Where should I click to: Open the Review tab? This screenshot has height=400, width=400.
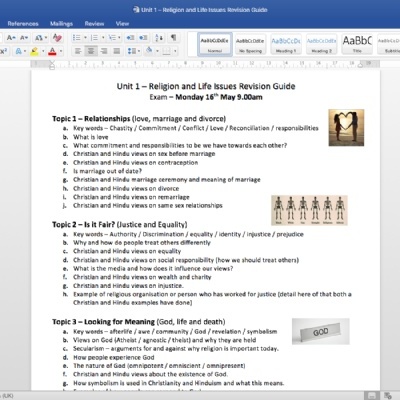click(x=94, y=24)
